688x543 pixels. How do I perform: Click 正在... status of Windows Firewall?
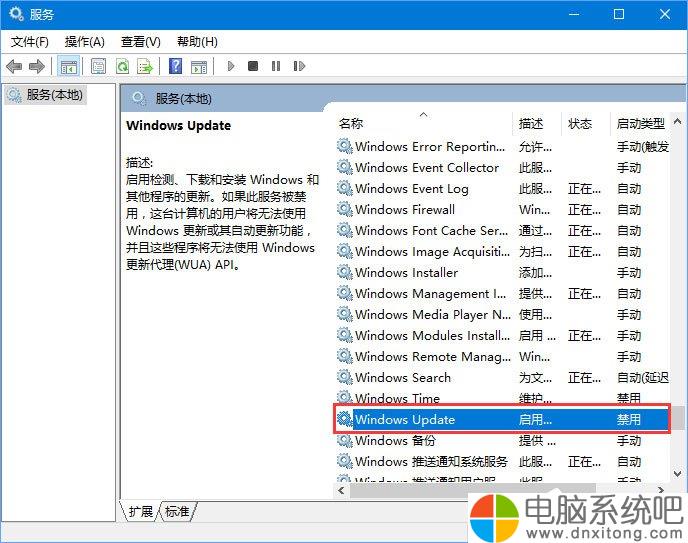tap(584, 210)
